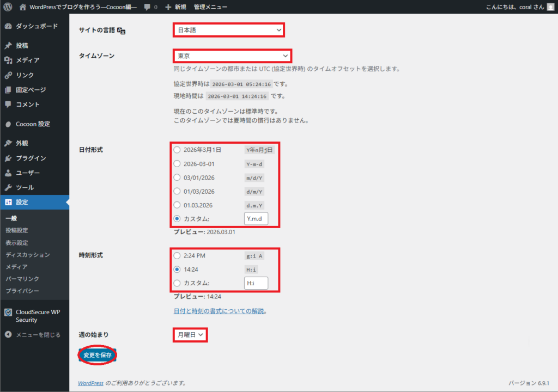Image resolution: width=558 pixels, height=392 pixels.
Task: Open the 表示設定 submenu item
Action: point(17,243)
